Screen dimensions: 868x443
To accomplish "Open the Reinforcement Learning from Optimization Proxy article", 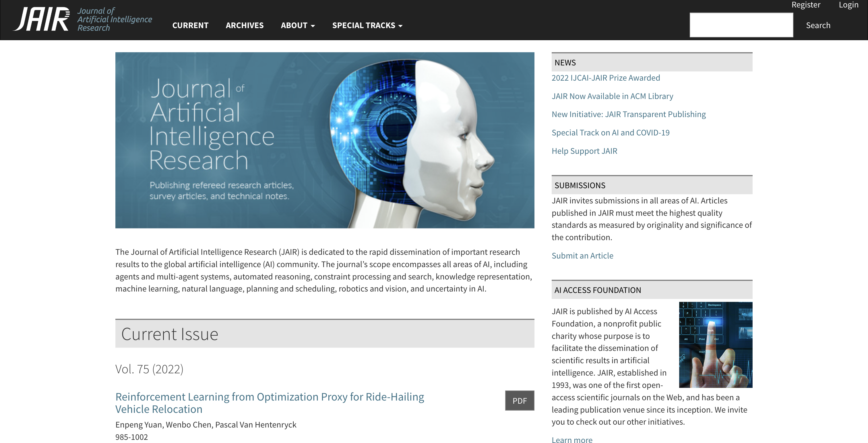I will pos(270,403).
